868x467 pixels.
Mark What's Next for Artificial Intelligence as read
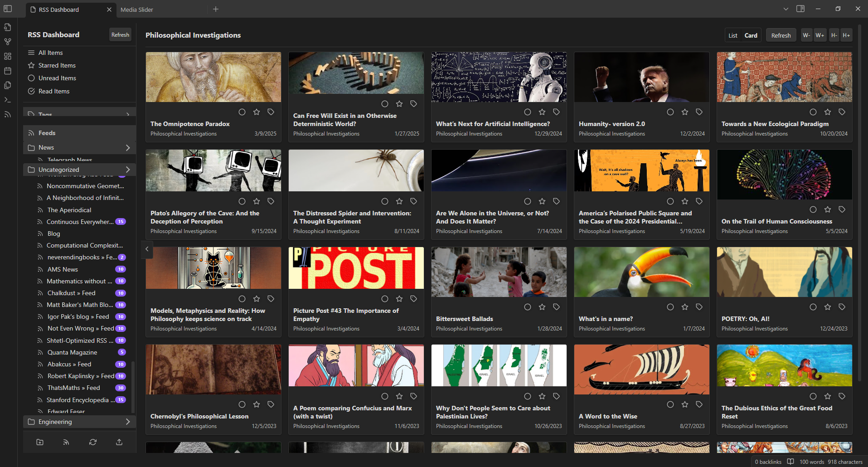tap(528, 112)
